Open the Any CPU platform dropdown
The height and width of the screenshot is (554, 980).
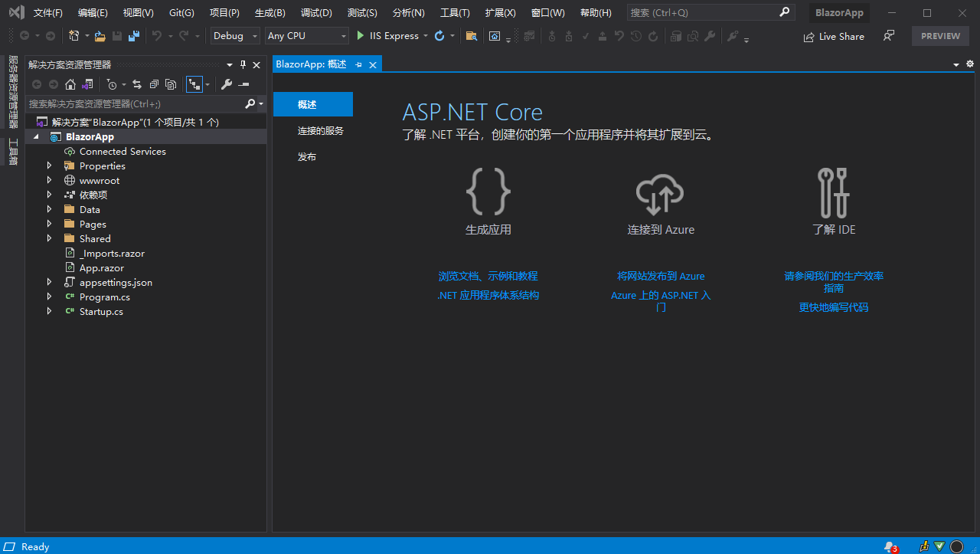[x=307, y=36]
